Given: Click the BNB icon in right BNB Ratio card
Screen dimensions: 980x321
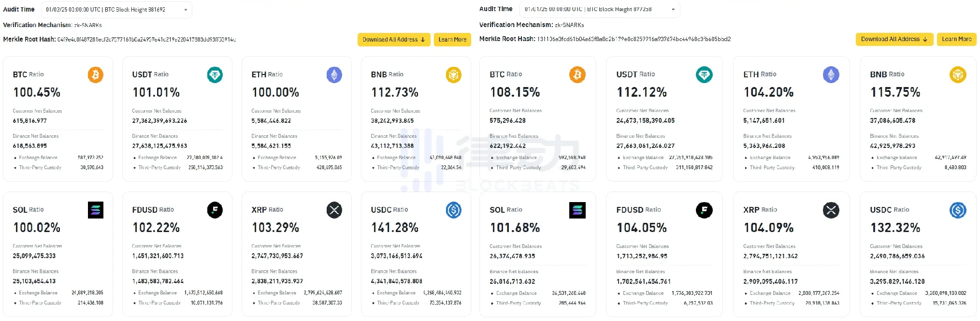Looking at the screenshot, I should coord(958,75).
